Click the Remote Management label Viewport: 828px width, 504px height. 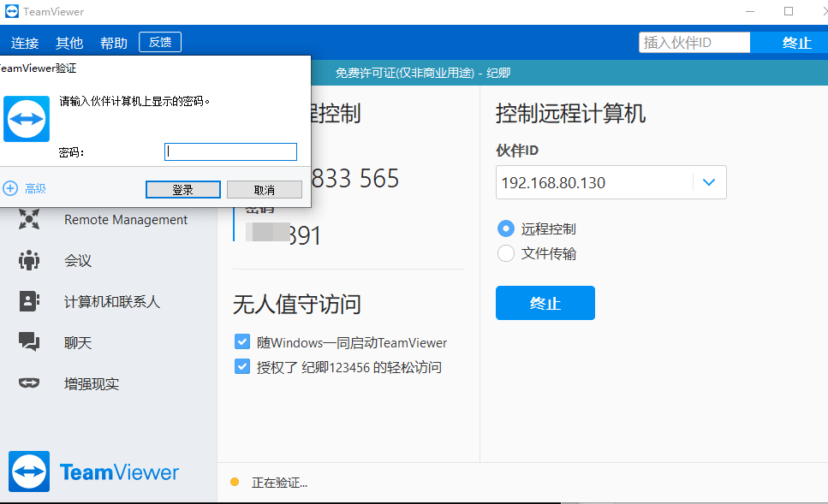(x=126, y=220)
